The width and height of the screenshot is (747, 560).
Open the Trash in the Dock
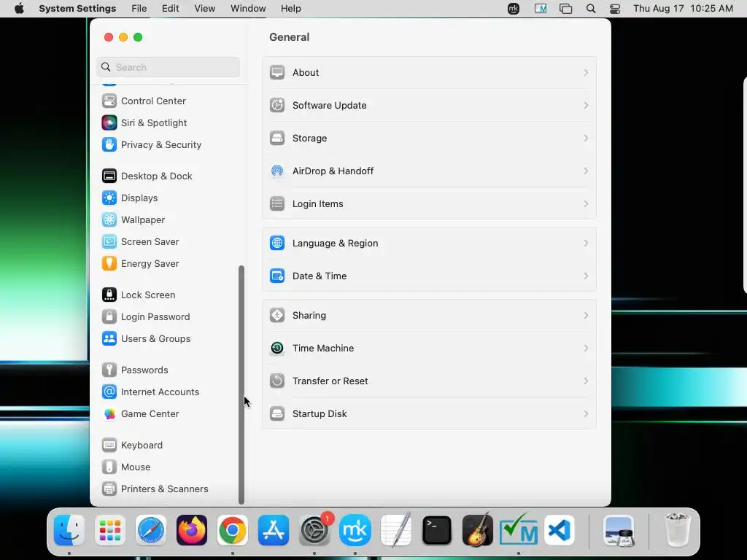click(677, 531)
